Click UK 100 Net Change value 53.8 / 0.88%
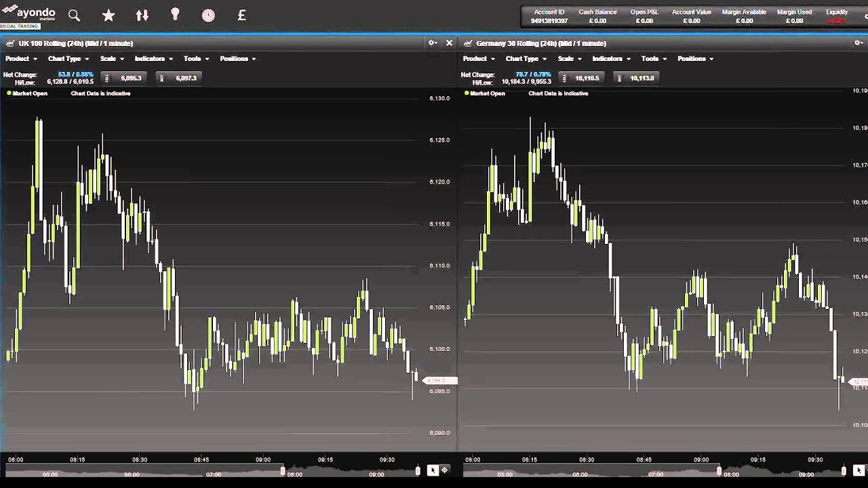Screen dimensions: 868x488 75,75
